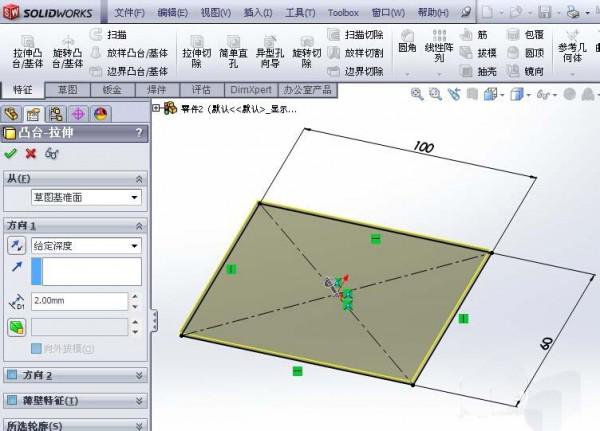Open the DimXpertManager tab icon
The height and width of the screenshot is (431, 600).
point(78,114)
